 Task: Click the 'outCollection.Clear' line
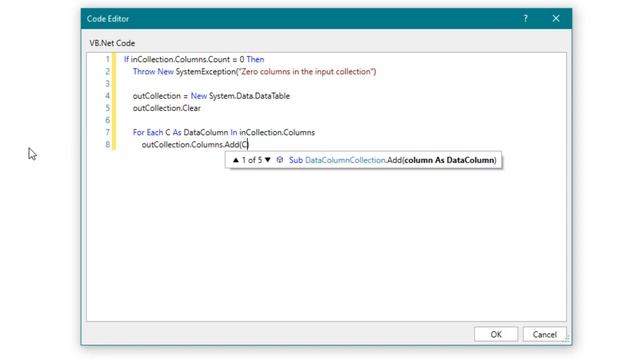coord(167,108)
